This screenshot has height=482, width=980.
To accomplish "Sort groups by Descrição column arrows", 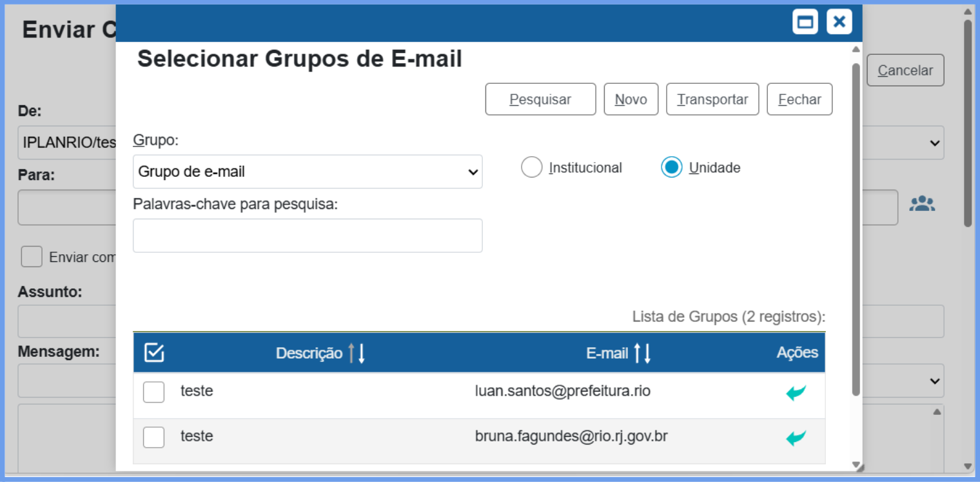I will 357,353.
